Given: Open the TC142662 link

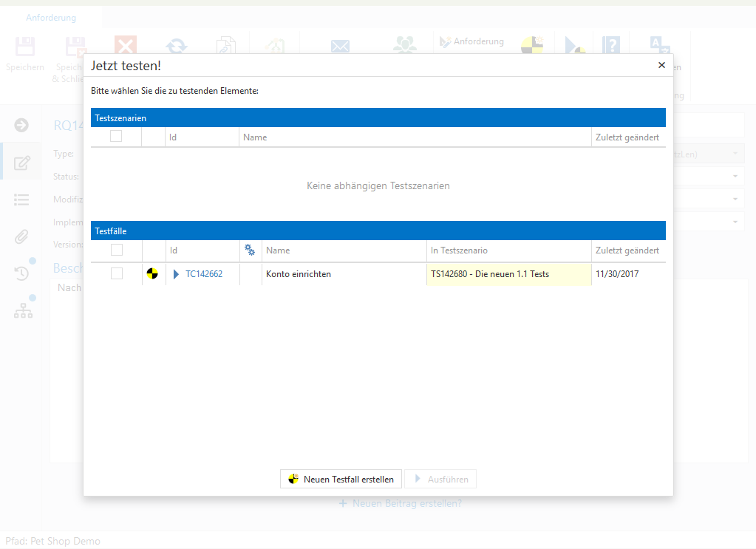Looking at the screenshot, I should 203,274.
